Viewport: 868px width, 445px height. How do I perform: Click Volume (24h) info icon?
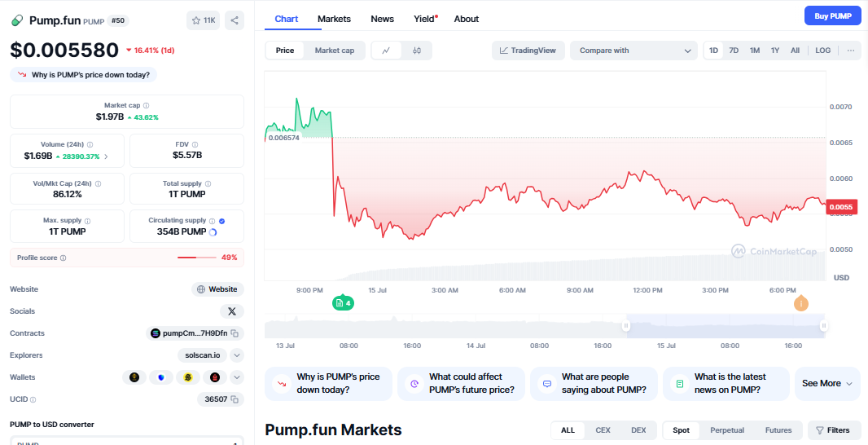tap(90, 144)
